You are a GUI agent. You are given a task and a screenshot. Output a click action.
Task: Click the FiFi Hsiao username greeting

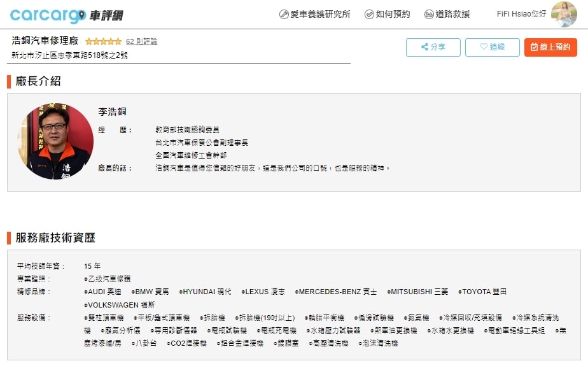pos(521,14)
